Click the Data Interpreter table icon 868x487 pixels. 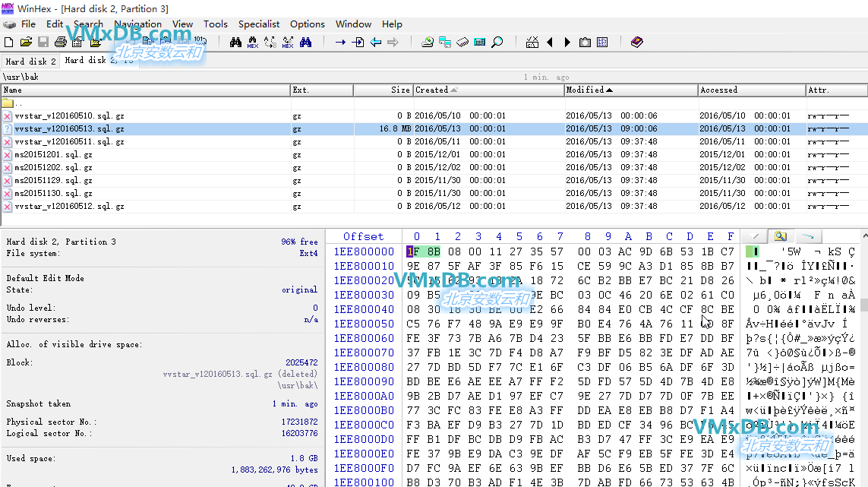602,42
